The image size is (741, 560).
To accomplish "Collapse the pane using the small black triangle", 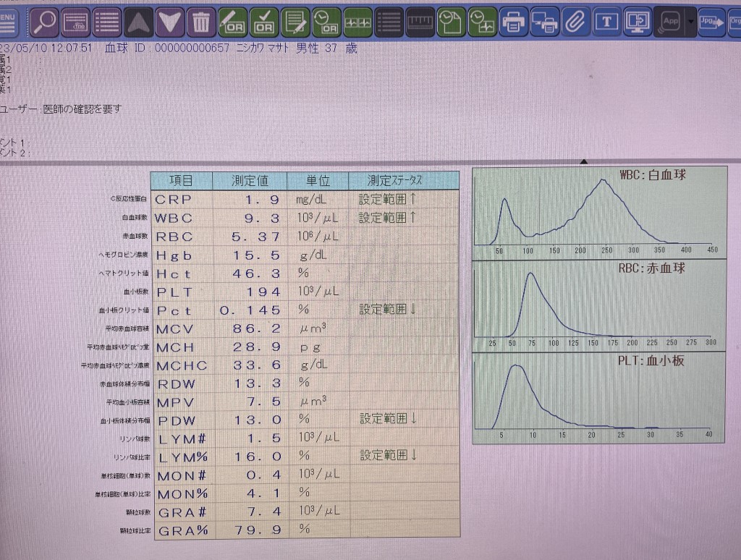I will pos(584,161).
